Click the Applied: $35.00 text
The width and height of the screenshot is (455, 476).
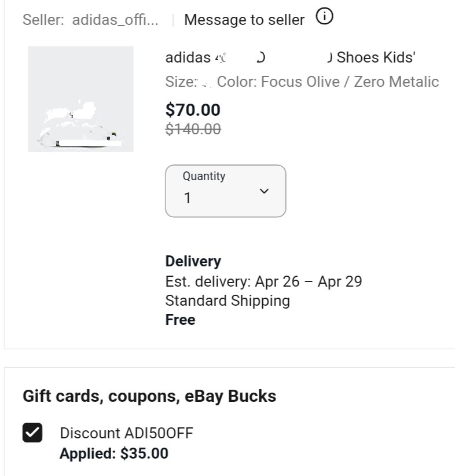114,453
